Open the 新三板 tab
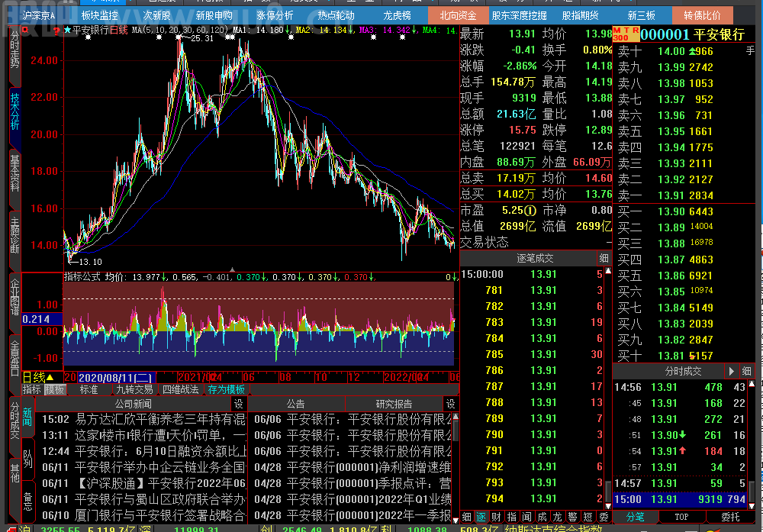This screenshot has width=763, height=532. tap(641, 15)
